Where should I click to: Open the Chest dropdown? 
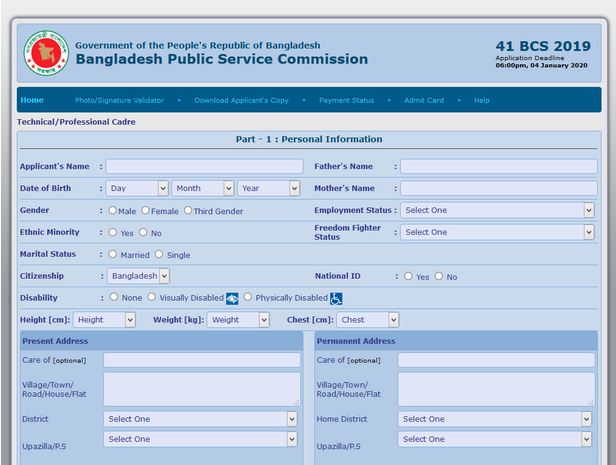(368, 320)
